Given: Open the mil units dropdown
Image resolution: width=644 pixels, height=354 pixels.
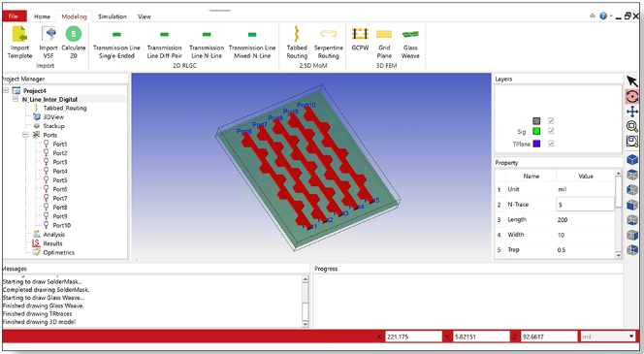Looking at the screenshot, I should tap(607, 337).
